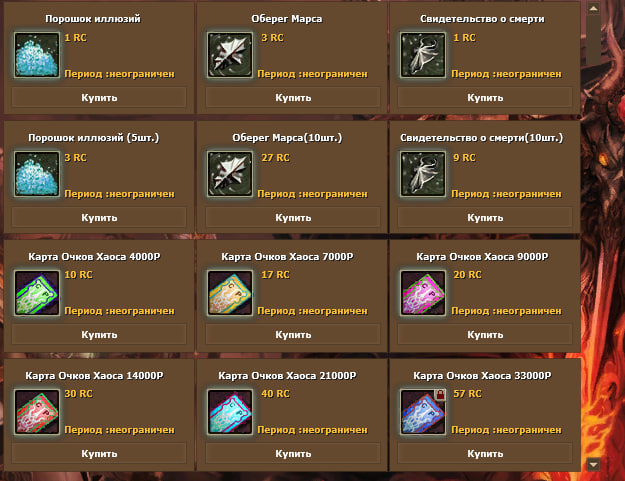This screenshot has height=481, width=625.
Task: Select the green Карта Очков Хаоса 4000P icon
Action: click(x=37, y=293)
